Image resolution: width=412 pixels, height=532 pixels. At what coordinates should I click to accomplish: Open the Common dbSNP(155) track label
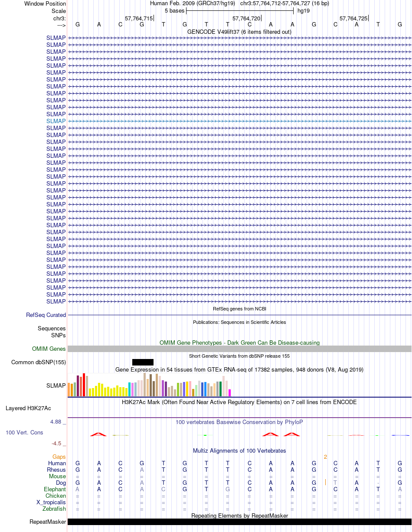click(39, 362)
